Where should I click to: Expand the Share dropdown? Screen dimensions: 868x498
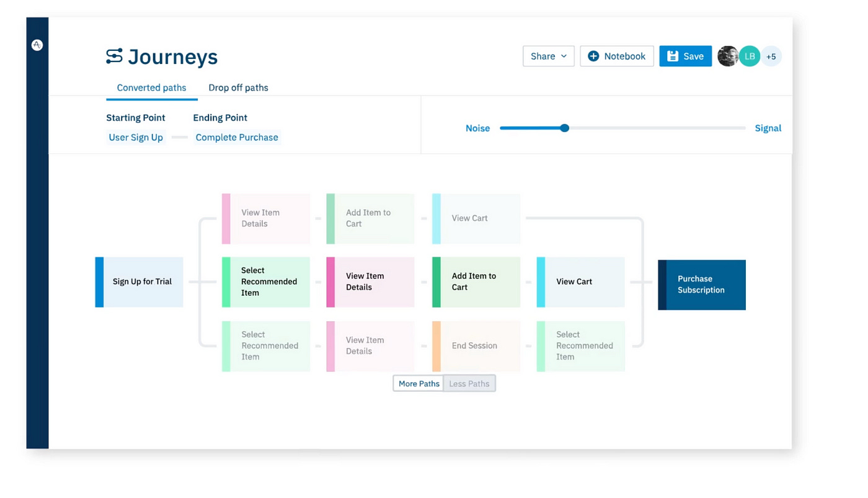point(549,56)
